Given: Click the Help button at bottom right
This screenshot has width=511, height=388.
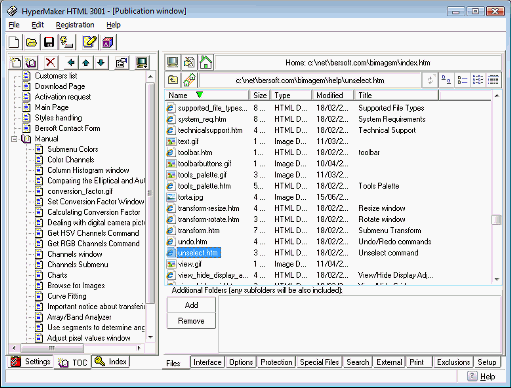Looking at the screenshot, I should (x=481, y=376).
